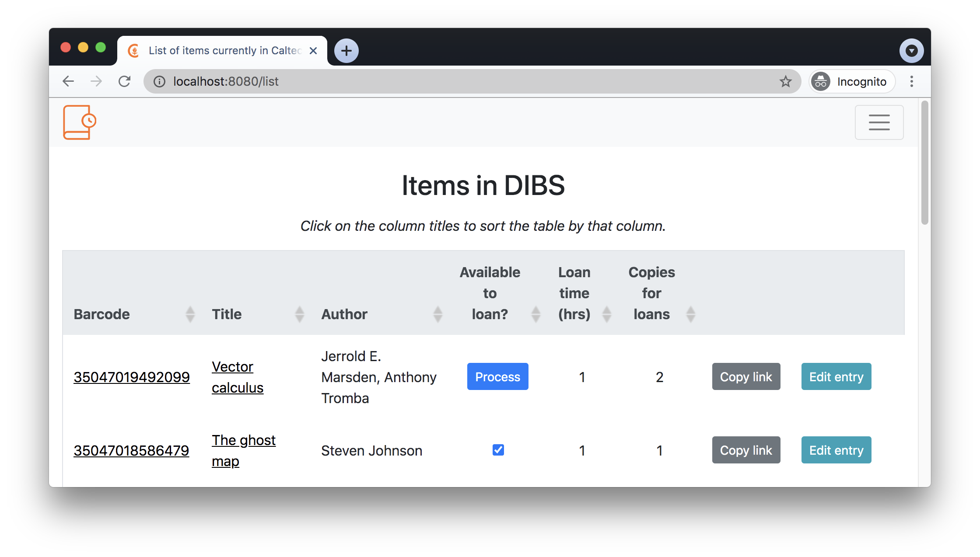Viewport: 980px width, 557px height.
Task: Open The ghost map title link
Action: 244,450
